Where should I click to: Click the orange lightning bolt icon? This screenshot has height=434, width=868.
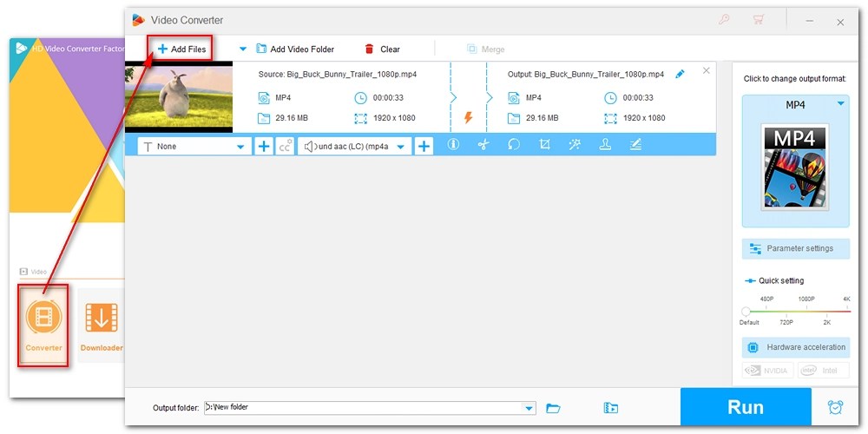(468, 117)
